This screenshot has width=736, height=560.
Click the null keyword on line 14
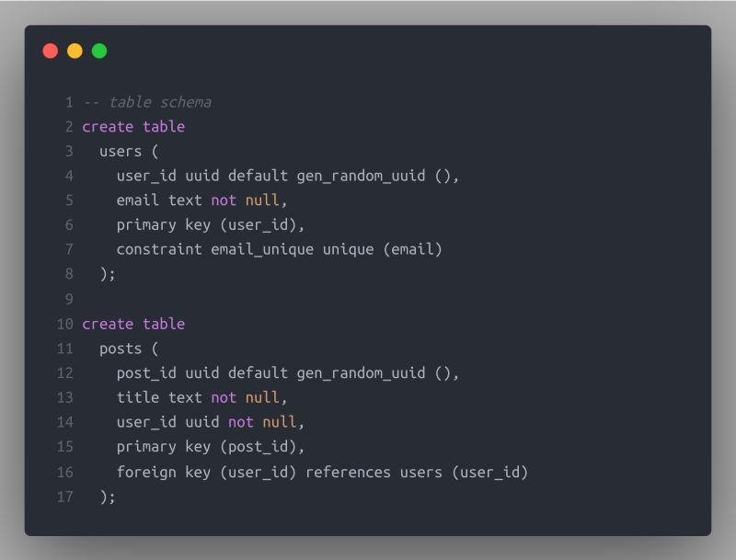280,422
